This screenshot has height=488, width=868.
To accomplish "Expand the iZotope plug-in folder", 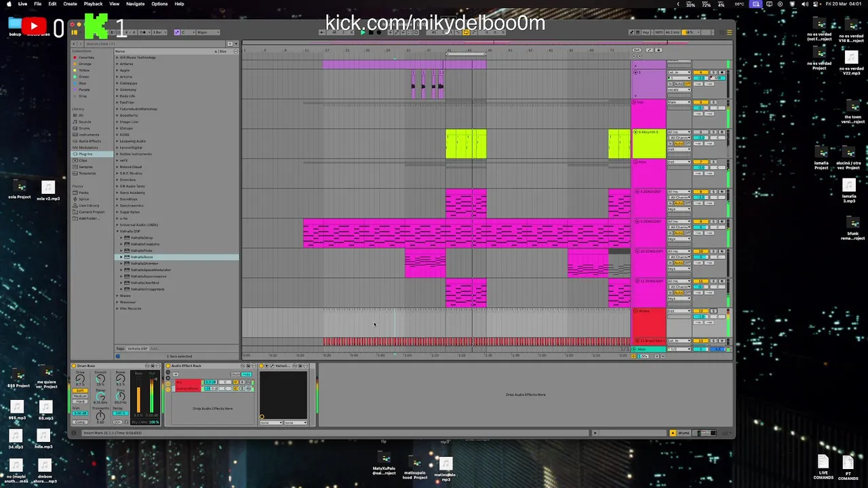I will pos(117,128).
